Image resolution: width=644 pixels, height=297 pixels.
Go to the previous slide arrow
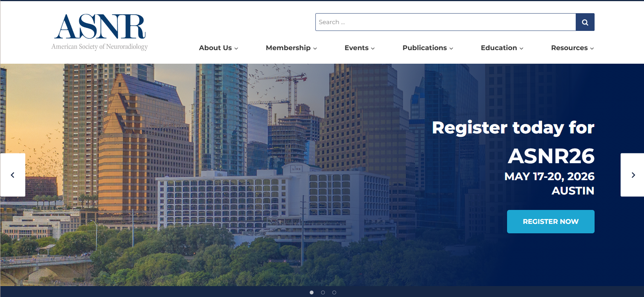[12, 175]
